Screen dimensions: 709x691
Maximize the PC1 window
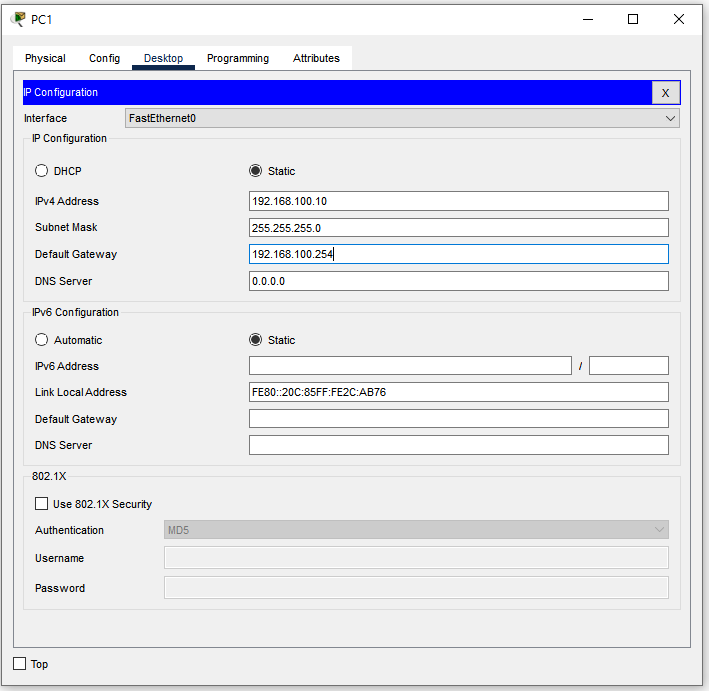pyautogui.click(x=633, y=19)
